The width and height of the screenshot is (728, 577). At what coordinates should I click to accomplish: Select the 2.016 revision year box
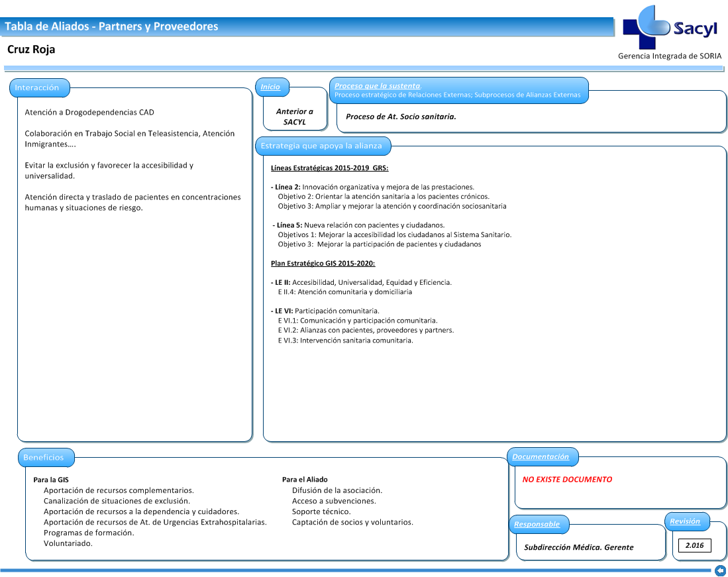point(695,545)
